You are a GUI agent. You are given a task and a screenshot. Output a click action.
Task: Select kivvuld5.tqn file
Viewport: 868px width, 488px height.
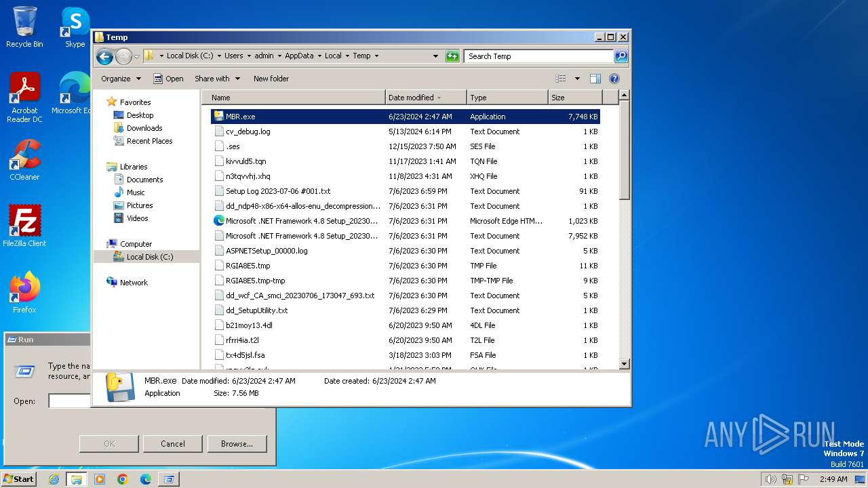(405, 161)
